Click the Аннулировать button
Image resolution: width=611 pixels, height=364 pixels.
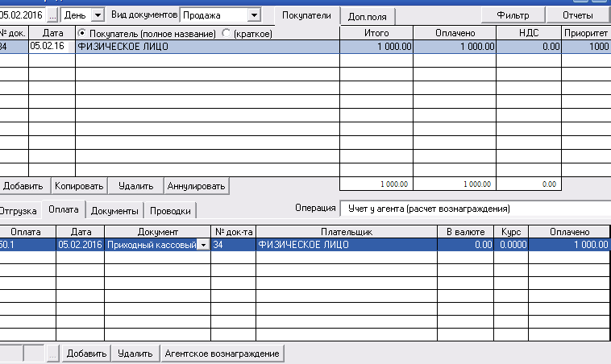click(x=197, y=186)
